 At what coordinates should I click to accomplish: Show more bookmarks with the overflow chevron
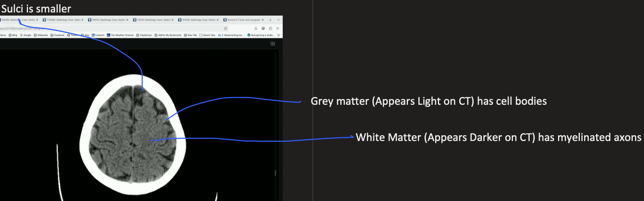278,35
